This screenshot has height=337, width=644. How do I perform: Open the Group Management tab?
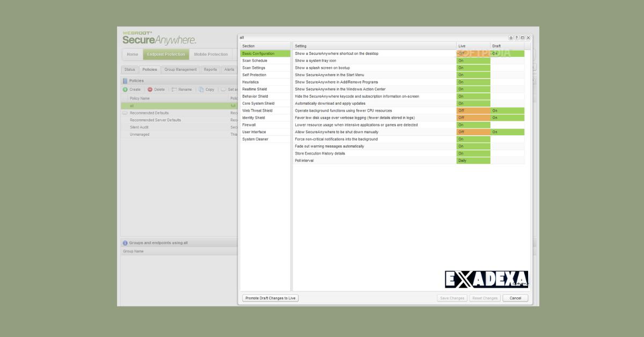click(x=180, y=69)
